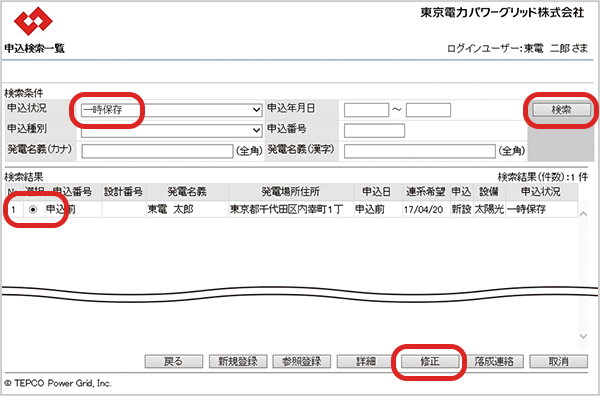Click the 設計番号 column header
This screenshot has height=396, width=600.
coord(124,192)
